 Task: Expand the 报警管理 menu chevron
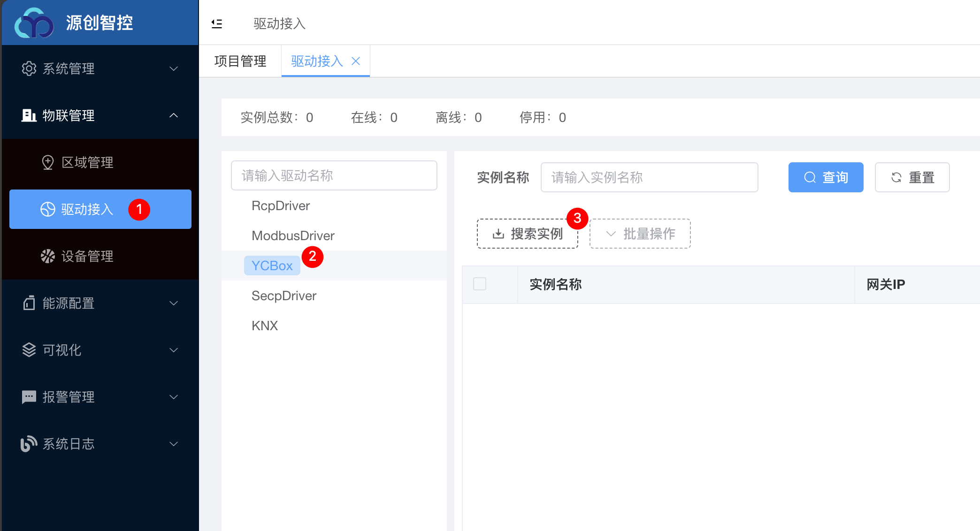click(174, 397)
